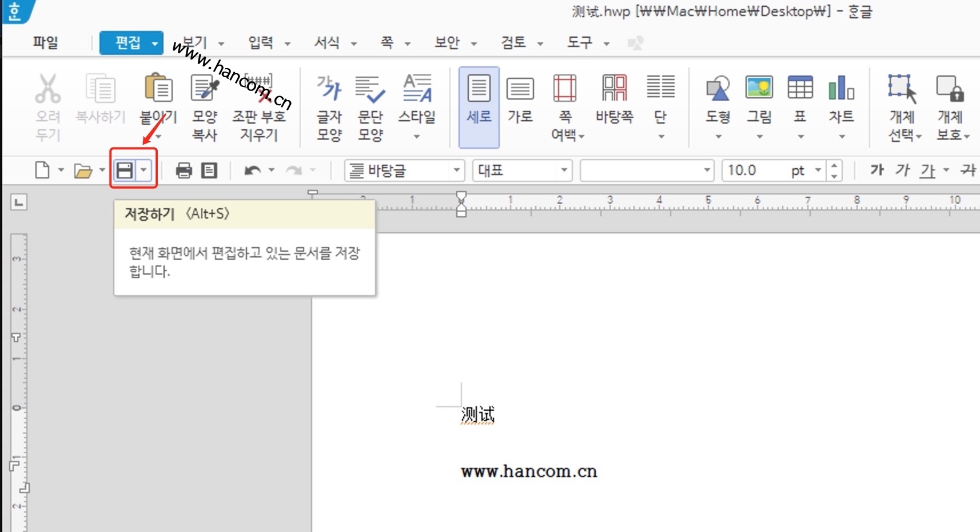The image size is (980, 532).
Task: Click the tab-type selector at ruler corner
Action: tap(19, 202)
